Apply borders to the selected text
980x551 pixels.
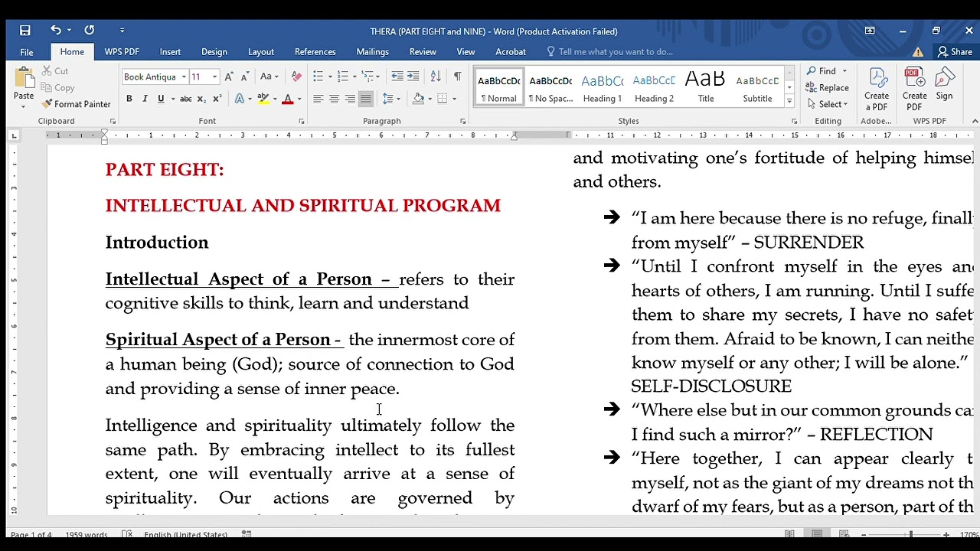coord(441,99)
